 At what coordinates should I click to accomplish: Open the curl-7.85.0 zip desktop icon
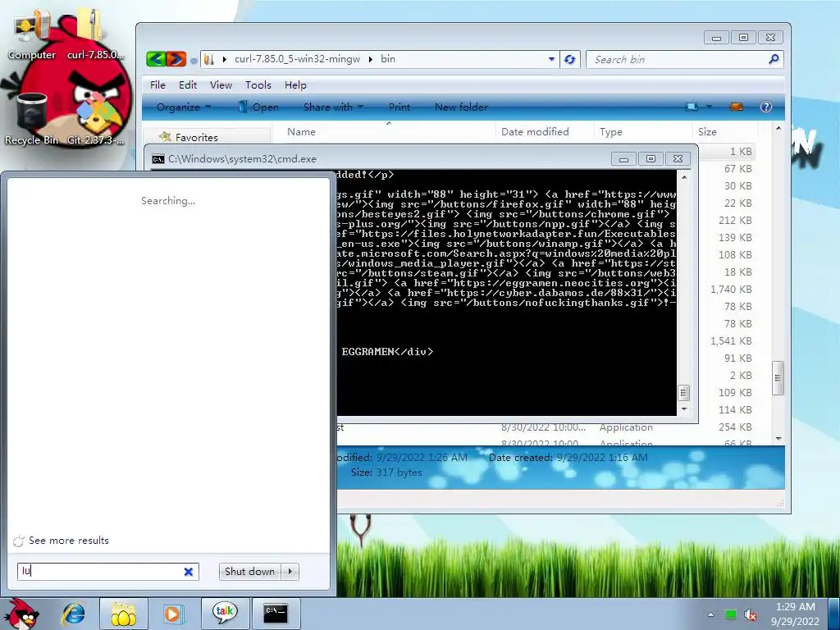coord(95,34)
